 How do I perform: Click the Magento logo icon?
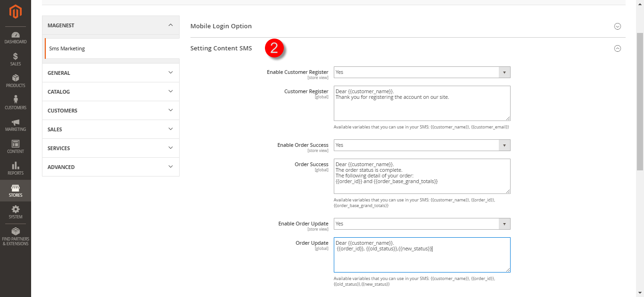point(15,11)
